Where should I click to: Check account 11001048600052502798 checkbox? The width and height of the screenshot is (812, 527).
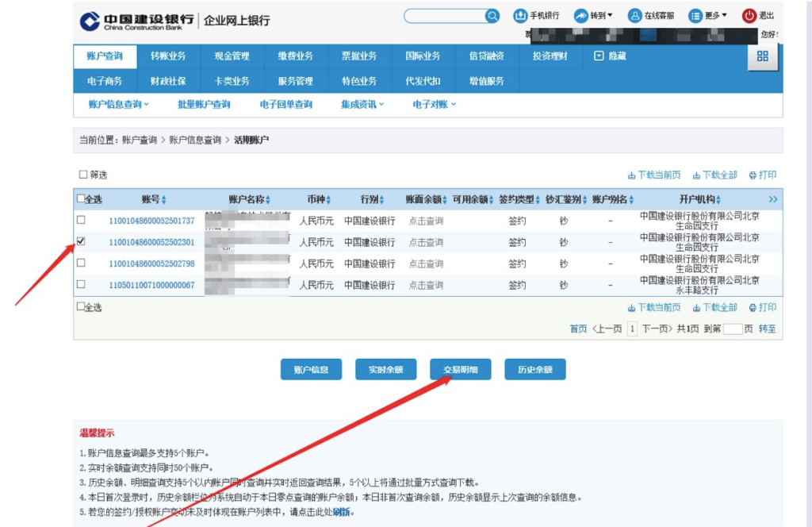point(81,263)
